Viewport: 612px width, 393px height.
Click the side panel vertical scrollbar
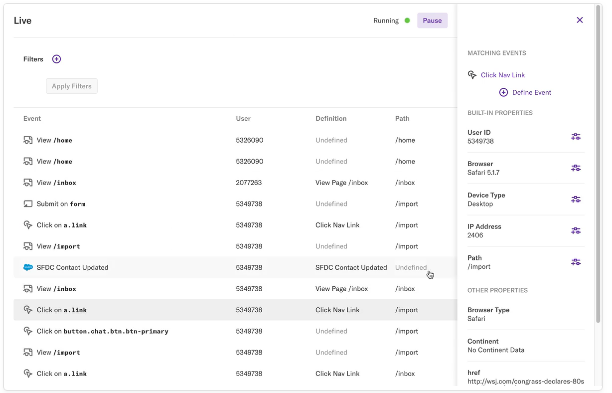click(598, 164)
